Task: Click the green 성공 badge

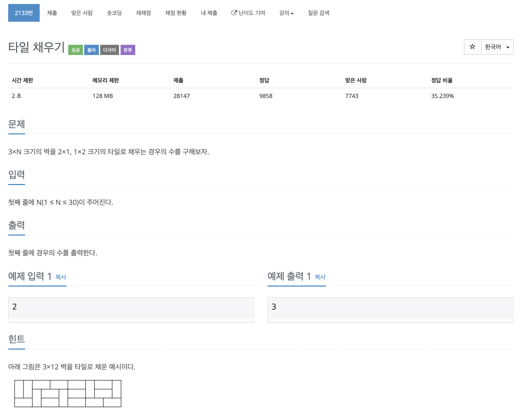Action: click(75, 50)
